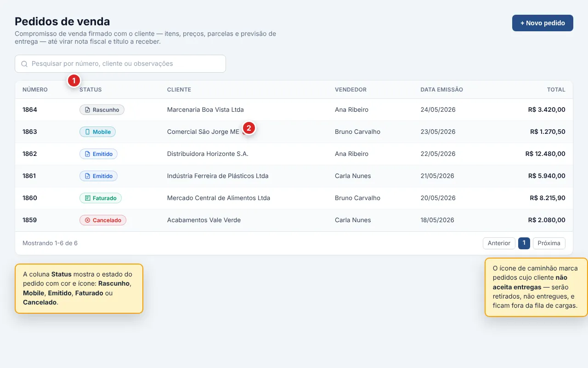588x368 pixels.
Task: Click the issue date 21/05/2026
Action: coord(437,176)
